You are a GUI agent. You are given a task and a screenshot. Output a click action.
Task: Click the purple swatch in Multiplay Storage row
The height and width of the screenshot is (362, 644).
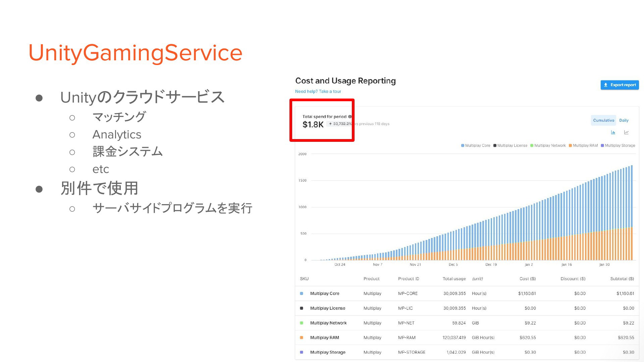(302, 352)
